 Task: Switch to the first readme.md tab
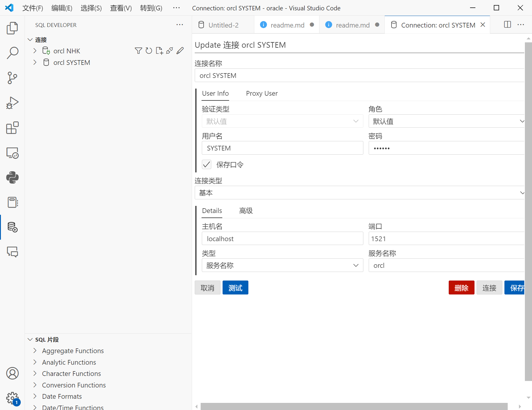click(x=287, y=25)
